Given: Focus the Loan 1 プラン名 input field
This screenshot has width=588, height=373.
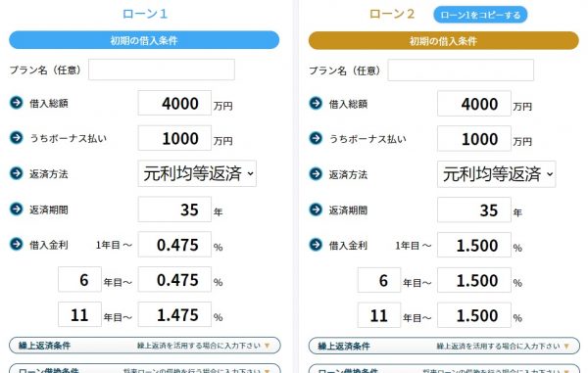Looking at the screenshot, I should click(162, 70).
